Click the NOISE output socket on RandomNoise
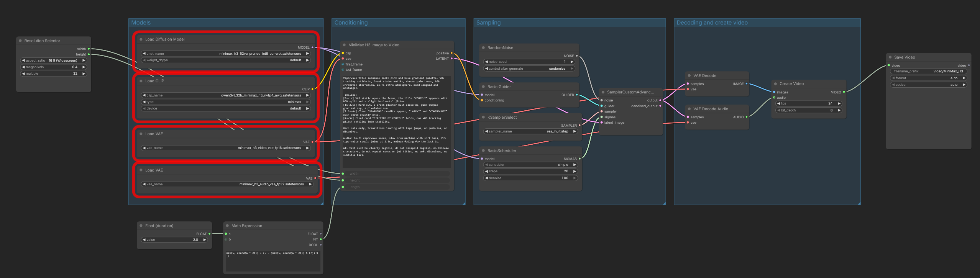 (577, 56)
